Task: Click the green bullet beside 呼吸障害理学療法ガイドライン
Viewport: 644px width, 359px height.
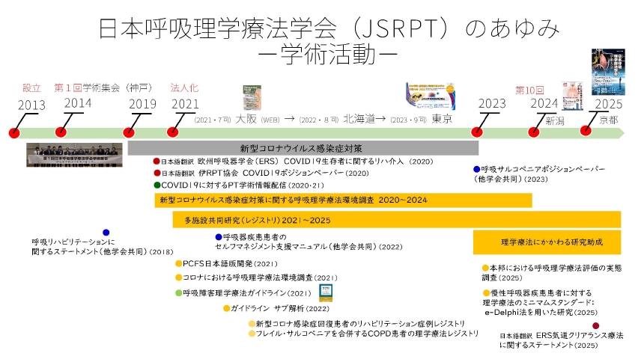Action: point(178,292)
